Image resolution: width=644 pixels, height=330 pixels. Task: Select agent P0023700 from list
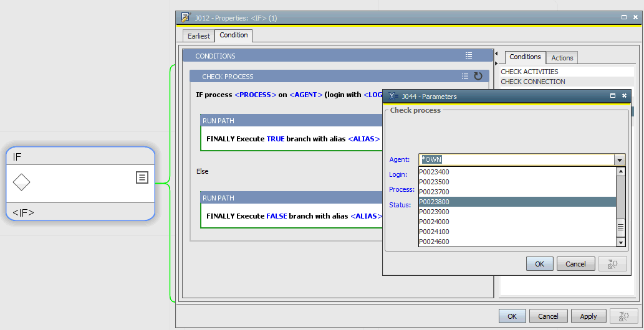(x=517, y=192)
